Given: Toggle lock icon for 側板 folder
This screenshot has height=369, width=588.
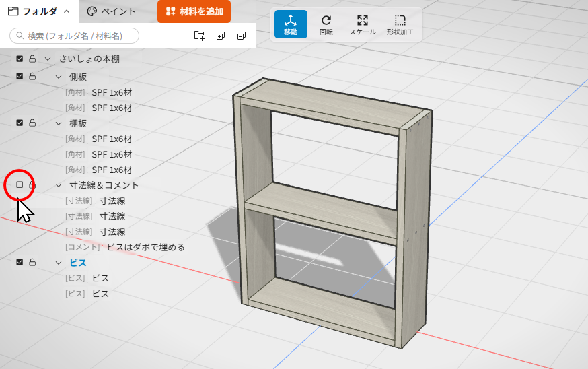Looking at the screenshot, I should click(32, 76).
